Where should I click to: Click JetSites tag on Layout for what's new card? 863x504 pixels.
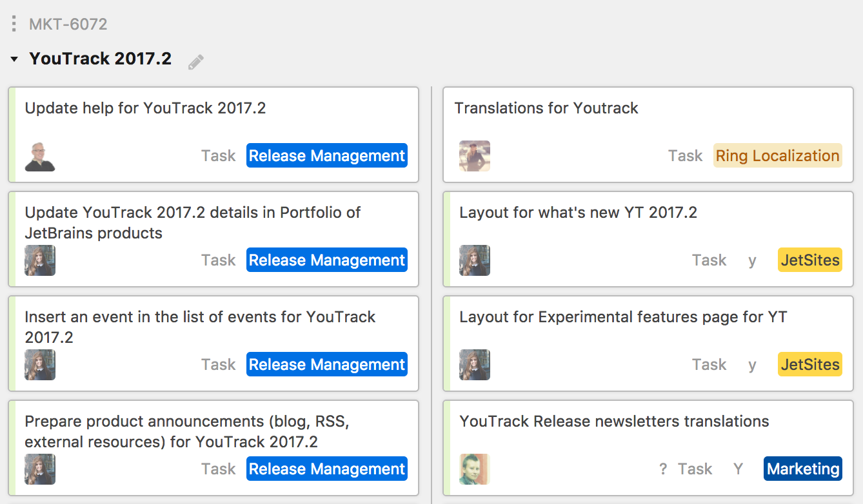click(810, 260)
